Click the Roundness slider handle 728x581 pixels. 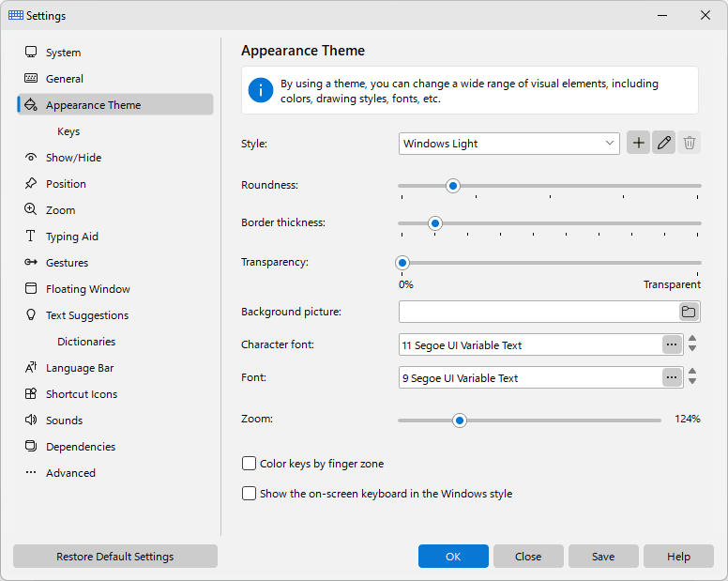coord(453,186)
